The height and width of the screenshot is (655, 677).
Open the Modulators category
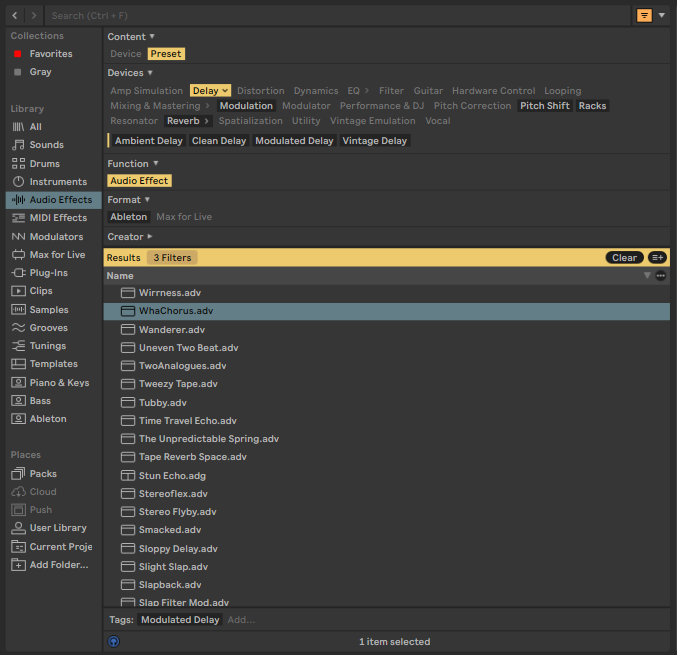click(54, 237)
